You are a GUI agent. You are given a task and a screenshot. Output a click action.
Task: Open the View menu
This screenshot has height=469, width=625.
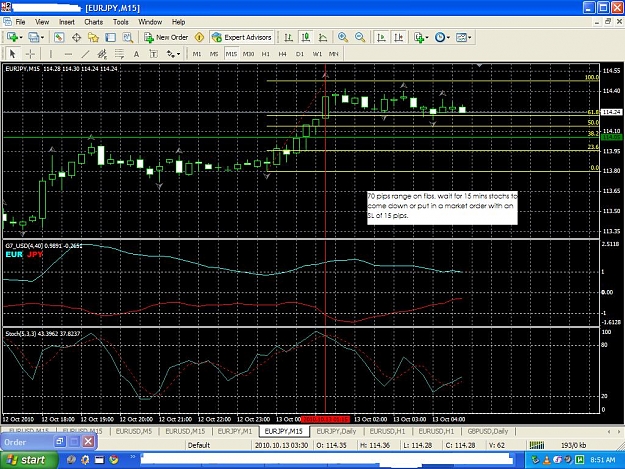(42, 22)
